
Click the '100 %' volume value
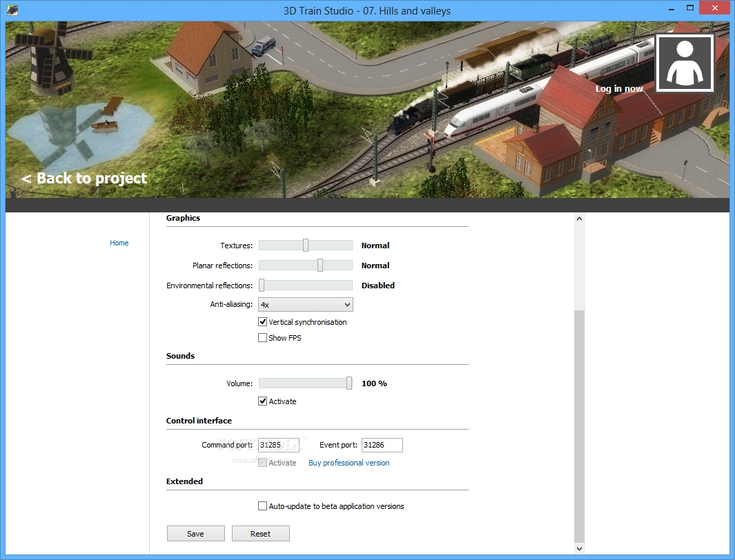coord(374,383)
